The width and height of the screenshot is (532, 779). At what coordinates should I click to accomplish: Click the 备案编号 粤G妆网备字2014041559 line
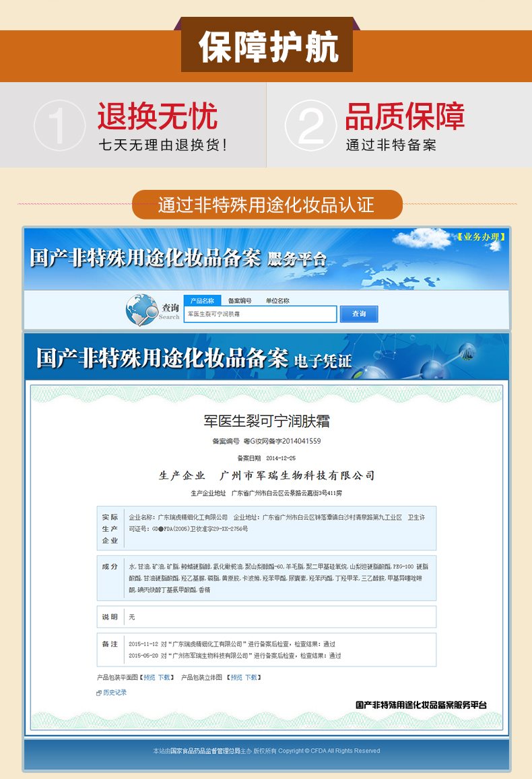(x=267, y=441)
